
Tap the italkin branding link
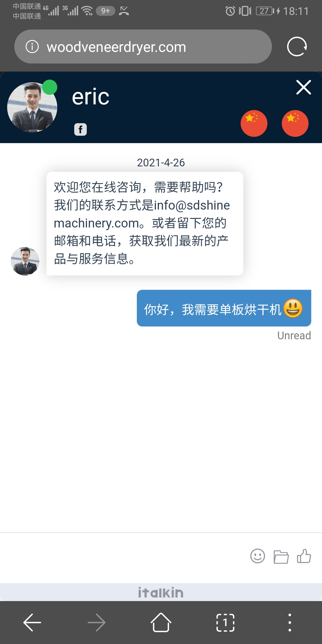pos(161,592)
